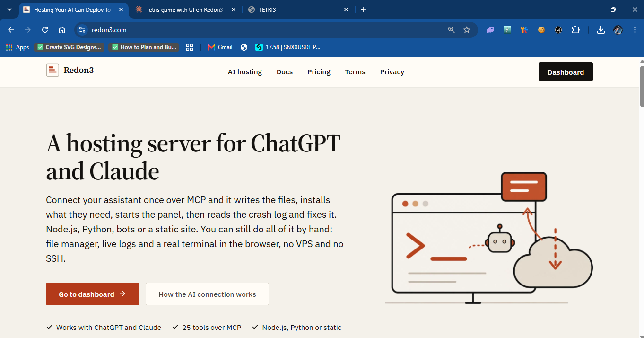Open the green lightning bolt extension

pos(507,30)
